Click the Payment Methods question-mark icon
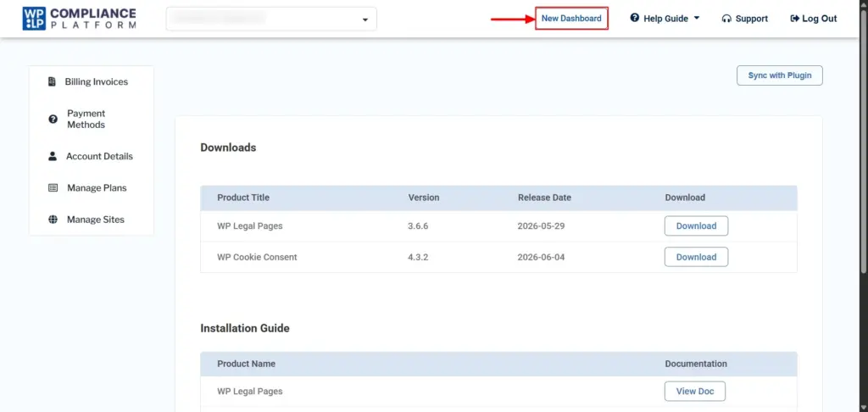 [53, 119]
